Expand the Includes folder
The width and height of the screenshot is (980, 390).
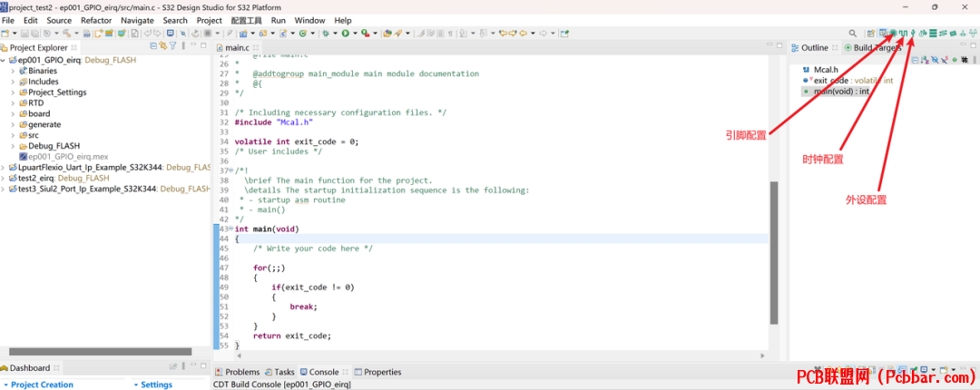13,82
